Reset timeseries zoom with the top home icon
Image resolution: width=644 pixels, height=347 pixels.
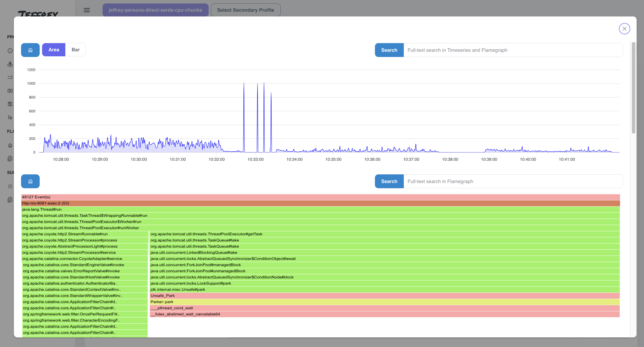30,50
